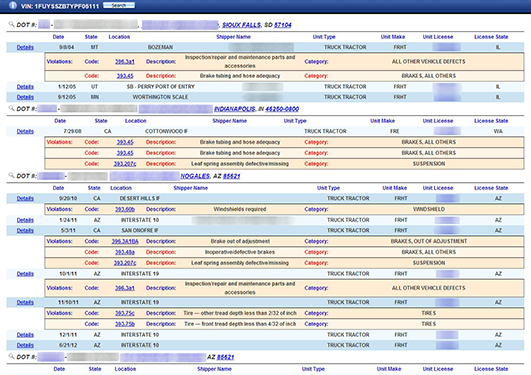Open Details for 12/1/11 Interstate 10 inspection
Screen dimensions: 531x375
[25, 335]
